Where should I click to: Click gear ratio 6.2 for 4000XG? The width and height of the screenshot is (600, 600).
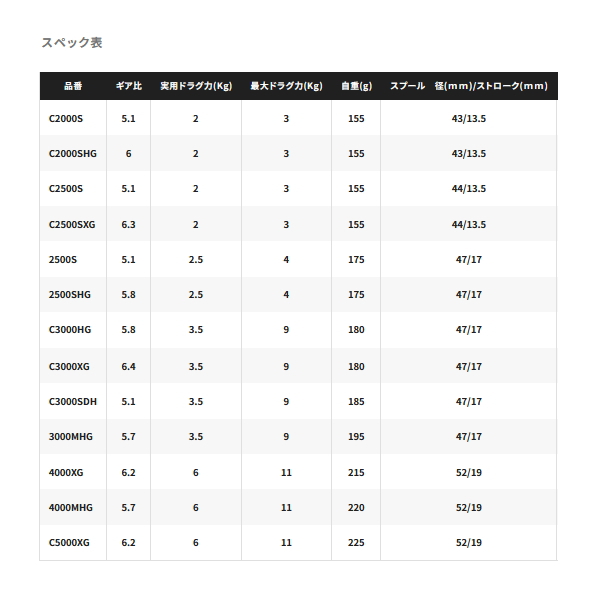click(129, 473)
